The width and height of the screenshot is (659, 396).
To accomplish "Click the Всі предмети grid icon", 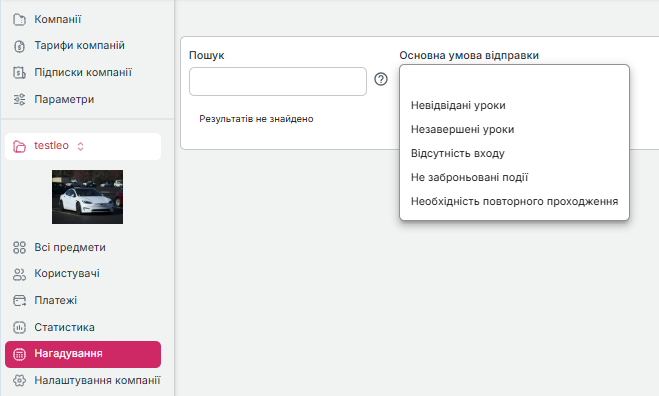I will coord(19,247).
